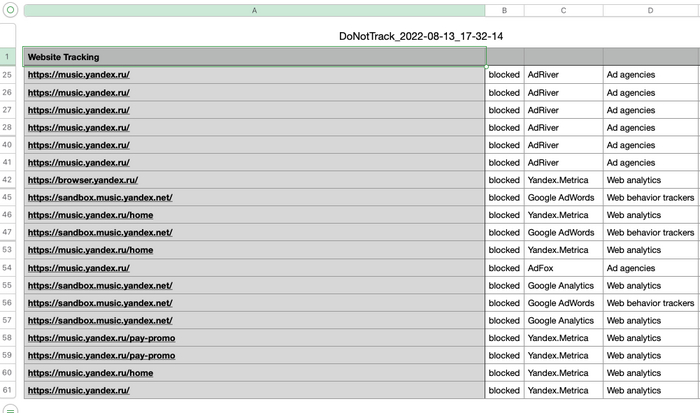Viewport: 700px width, 413px height.
Task: Select Google AdWords cell in row 45
Action: 563,197
